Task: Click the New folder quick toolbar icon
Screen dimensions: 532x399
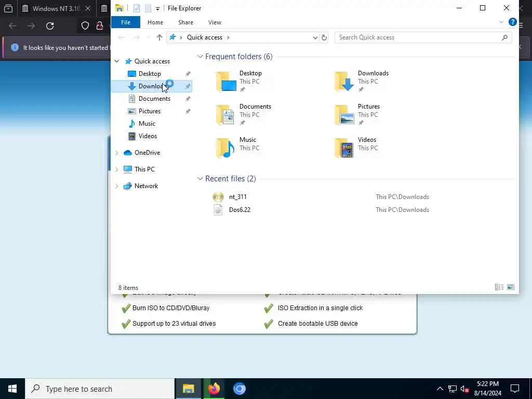Action: [x=148, y=8]
